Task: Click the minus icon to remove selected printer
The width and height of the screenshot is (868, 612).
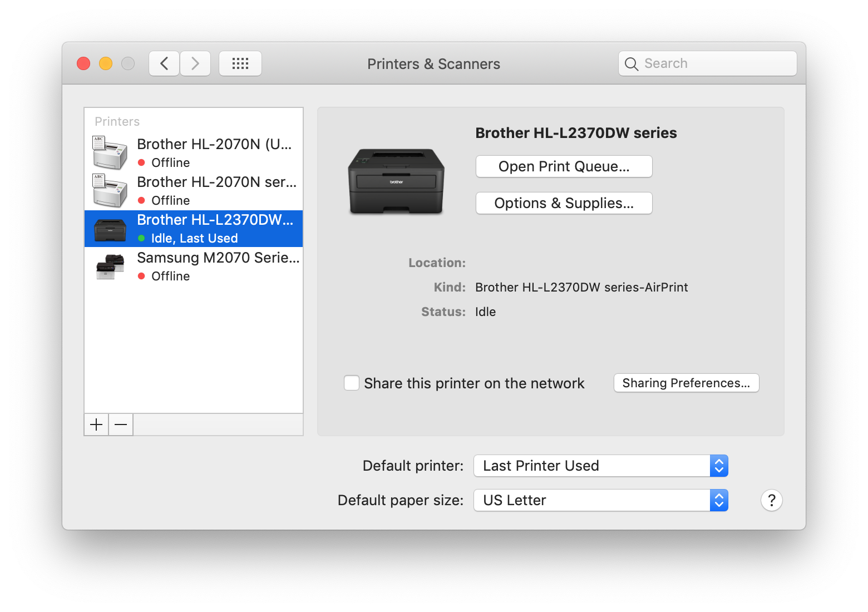Action: [x=121, y=425]
